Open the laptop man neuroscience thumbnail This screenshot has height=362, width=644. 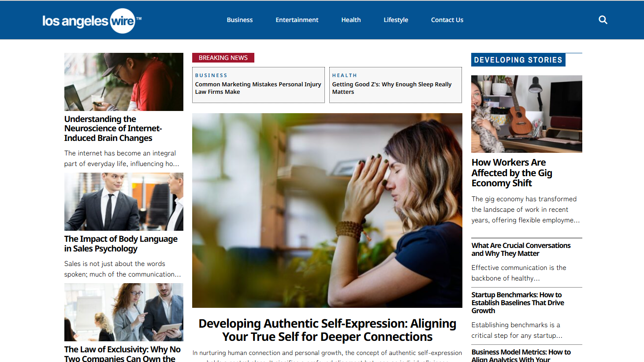click(x=124, y=82)
